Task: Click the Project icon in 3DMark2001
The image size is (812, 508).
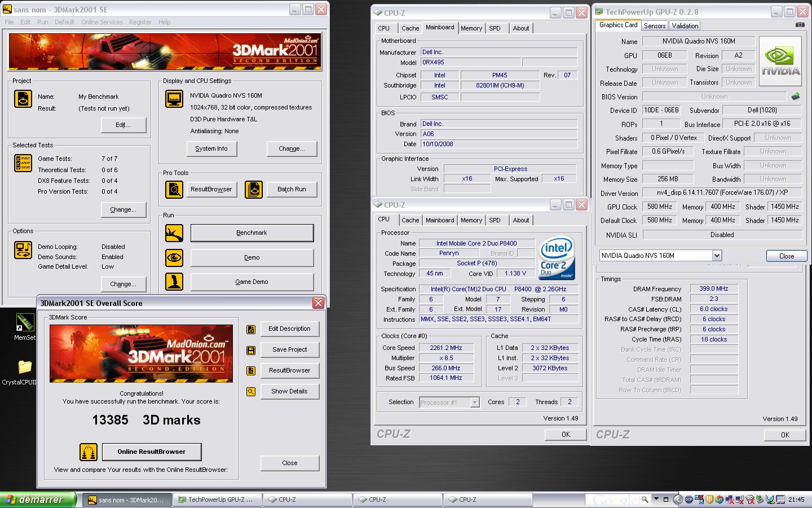Action: point(23,99)
